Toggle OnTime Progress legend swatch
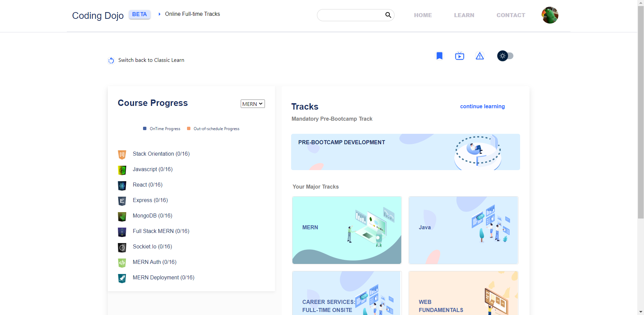644x315 pixels. pos(145,128)
